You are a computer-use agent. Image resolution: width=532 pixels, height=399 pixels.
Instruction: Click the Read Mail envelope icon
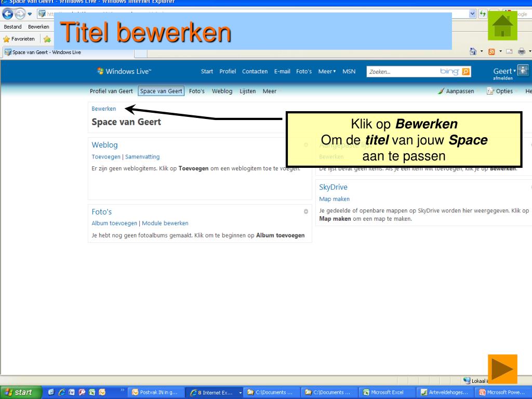click(x=509, y=51)
